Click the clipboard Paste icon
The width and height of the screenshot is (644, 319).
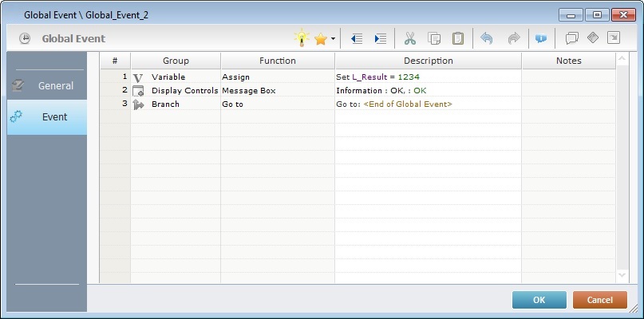457,38
